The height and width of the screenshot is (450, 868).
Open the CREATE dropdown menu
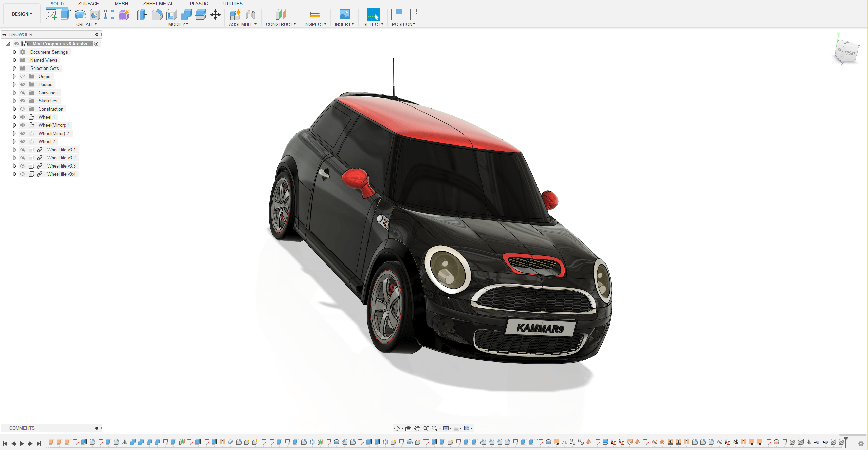pyautogui.click(x=87, y=24)
